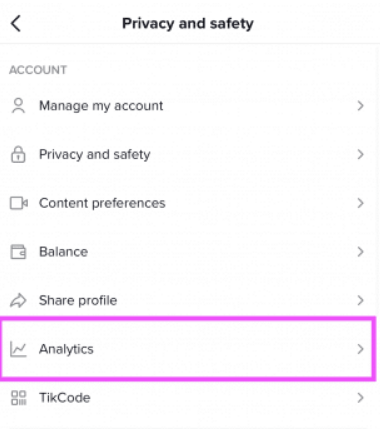
Task: Go back using the header arrow
Action: [x=16, y=24]
